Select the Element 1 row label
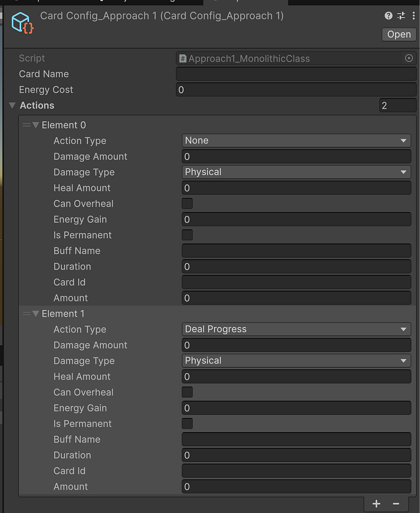Viewport: 420px width, 513px height. [63, 314]
